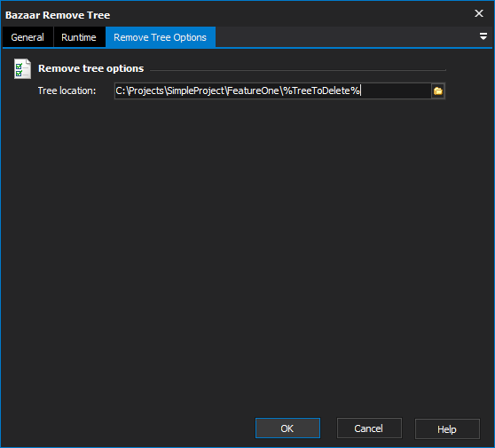Confirm with the OK button
The height and width of the screenshot is (448, 495).
pos(287,428)
